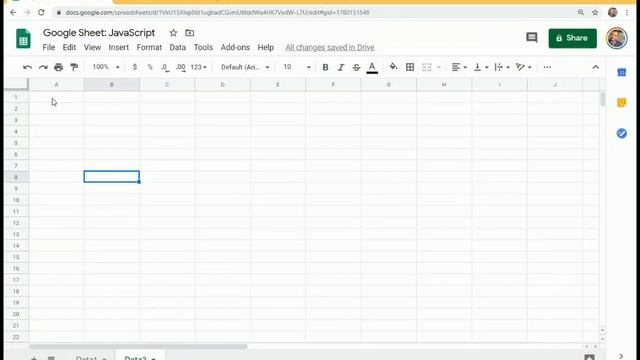Toggle italic formatting
The height and width of the screenshot is (360, 640).
pyautogui.click(x=341, y=67)
